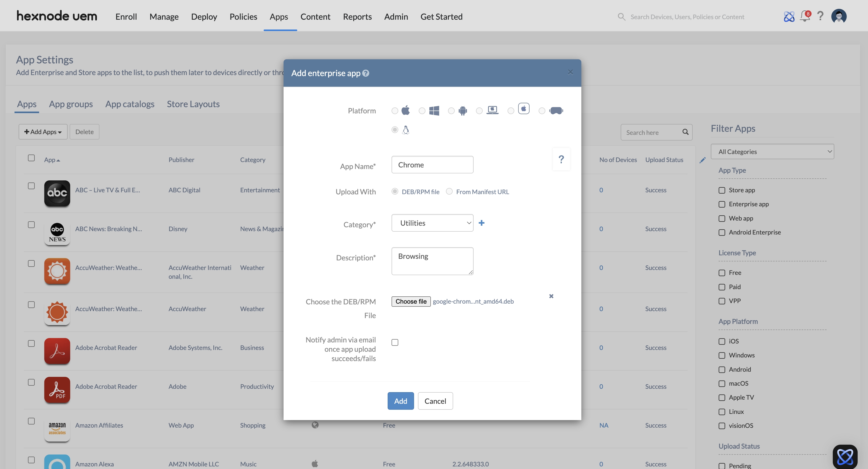
Task: Enable notify admin via email checkbox
Action: (x=395, y=342)
